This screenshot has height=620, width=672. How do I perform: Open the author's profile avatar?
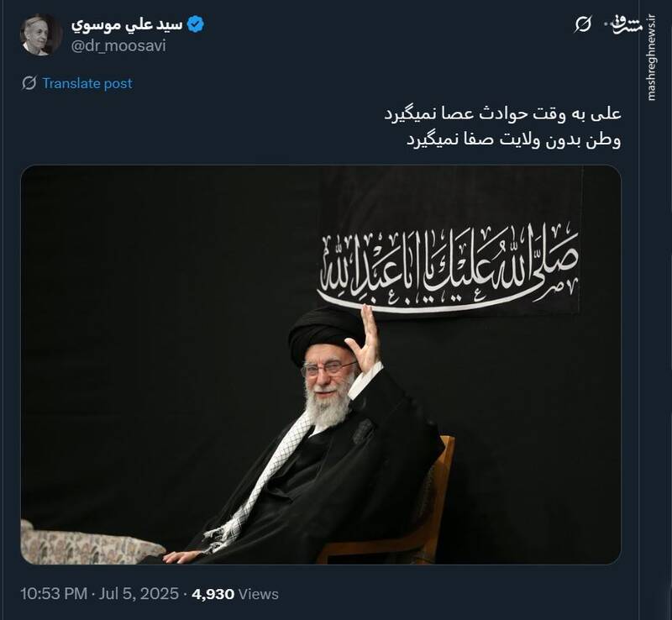click(41, 34)
